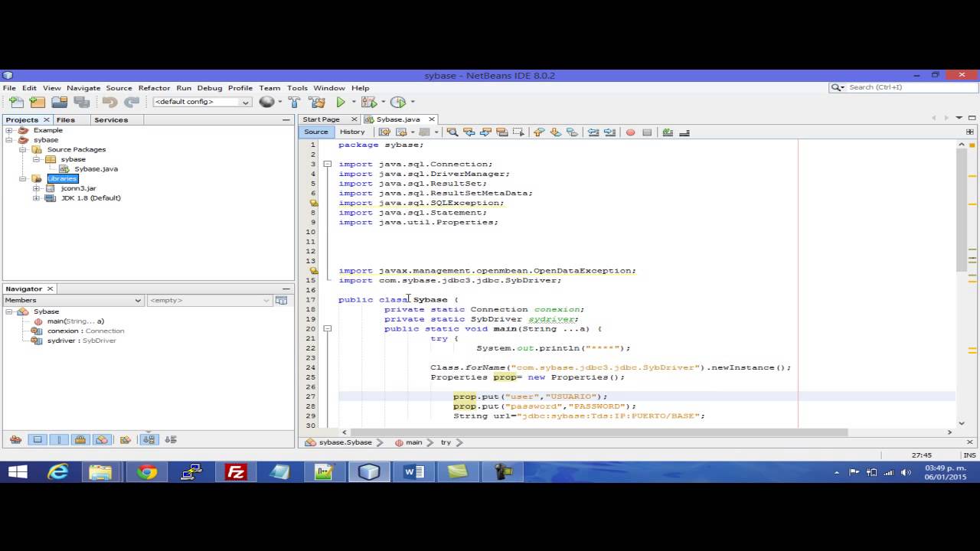Expand the jconn3.jar library node

click(x=36, y=188)
